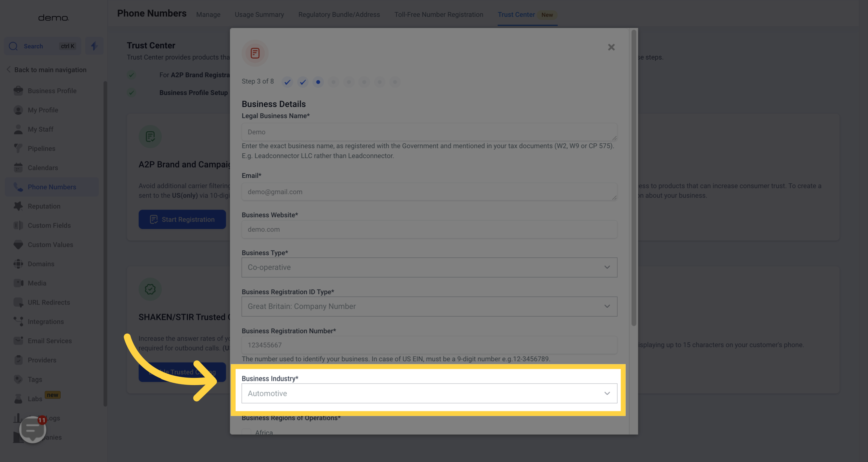Viewport: 868px width, 462px height.
Task: Open Reputation from the star icon
Action: tap(18, 206)
